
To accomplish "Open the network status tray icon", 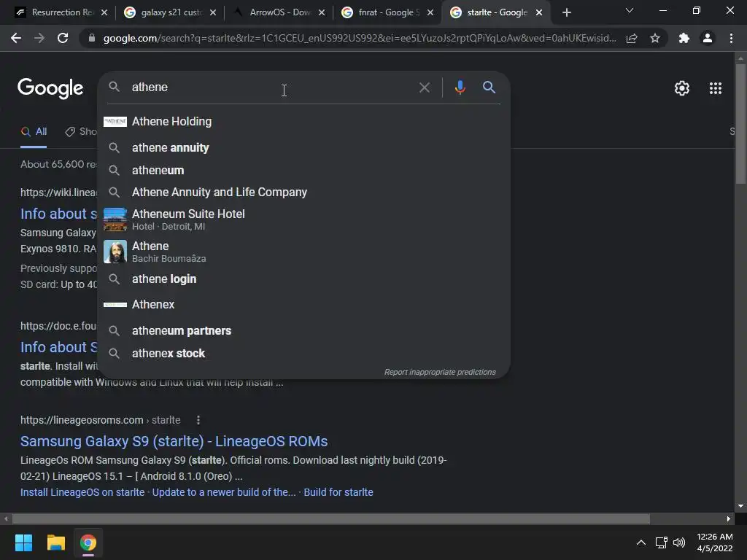I will 661,542.
